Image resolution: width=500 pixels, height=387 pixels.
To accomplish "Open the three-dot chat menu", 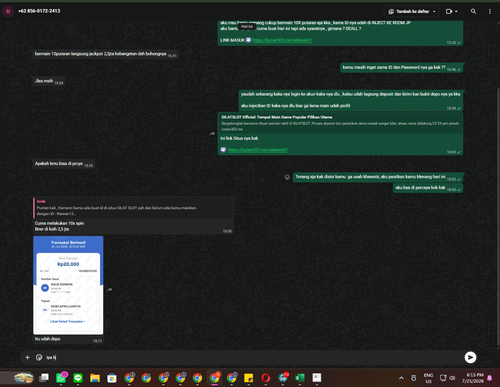I will tap(490, 11).
